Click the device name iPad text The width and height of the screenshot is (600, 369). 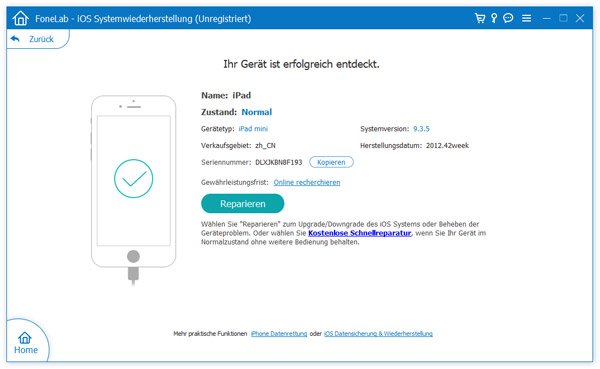[242, 95]
